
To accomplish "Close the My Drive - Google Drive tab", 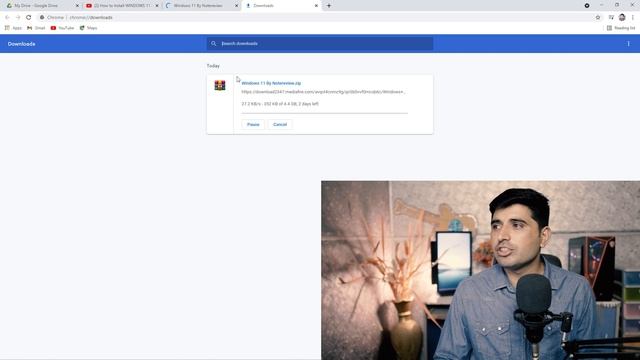I will point(77,6).
